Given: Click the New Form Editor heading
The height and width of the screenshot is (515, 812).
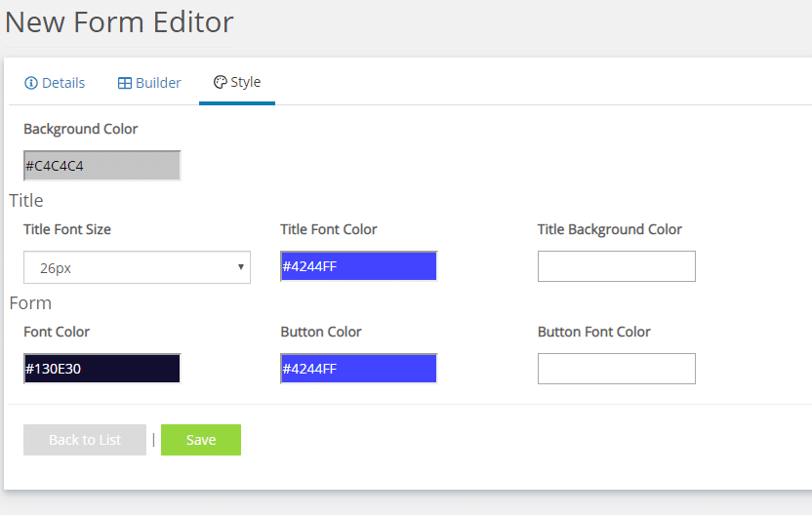Looking at the screenshot, I should tap(119, 22).
